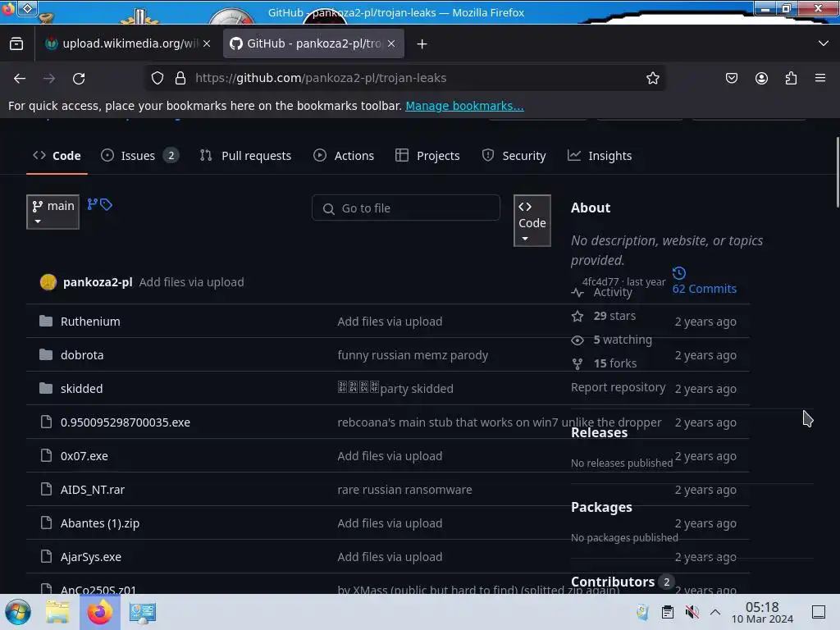Click the branches icon next to main
The width and height of the screenshot is (840, 630).
coord(93,204)
